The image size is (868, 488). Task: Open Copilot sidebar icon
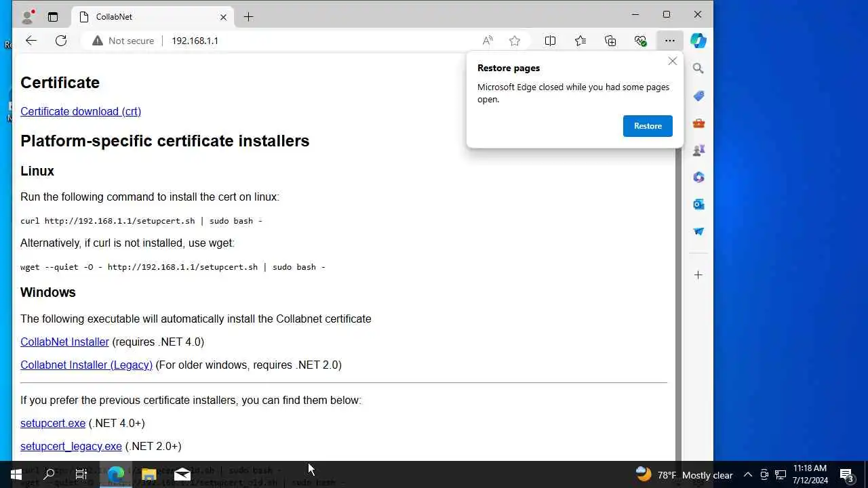pyautogui.click(x=698, y=41)
